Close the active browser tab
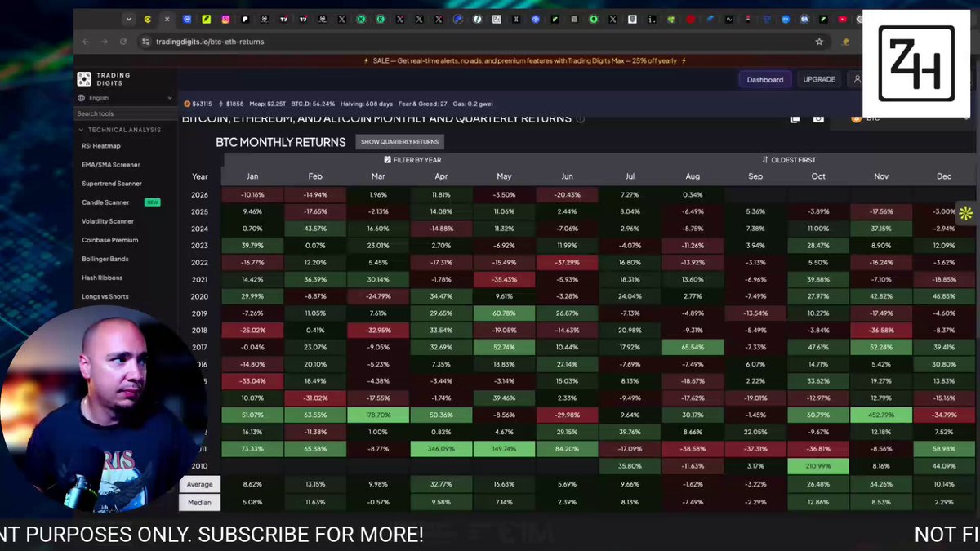The image size is (980, 551). (167, 19)
